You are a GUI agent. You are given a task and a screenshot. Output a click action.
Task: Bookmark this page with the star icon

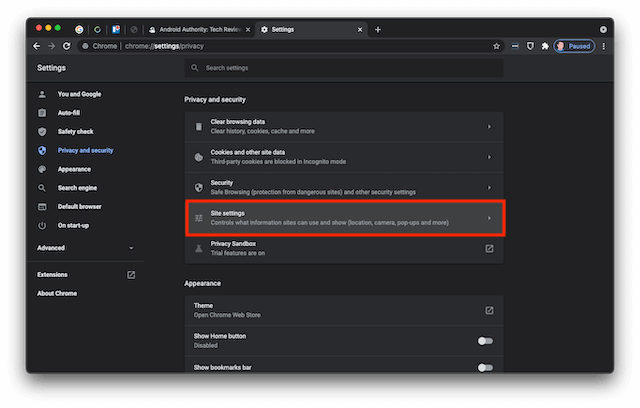496,46
